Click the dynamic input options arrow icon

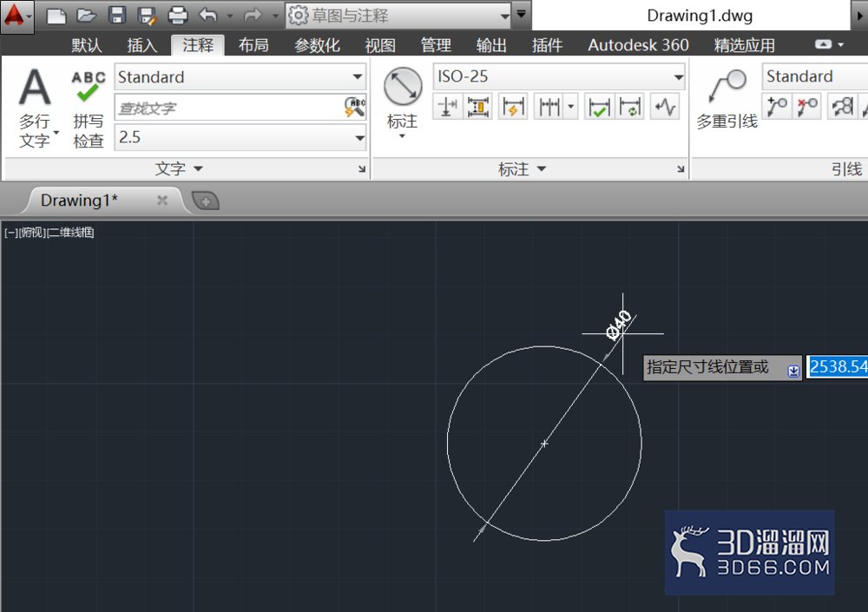coord(793,371)
